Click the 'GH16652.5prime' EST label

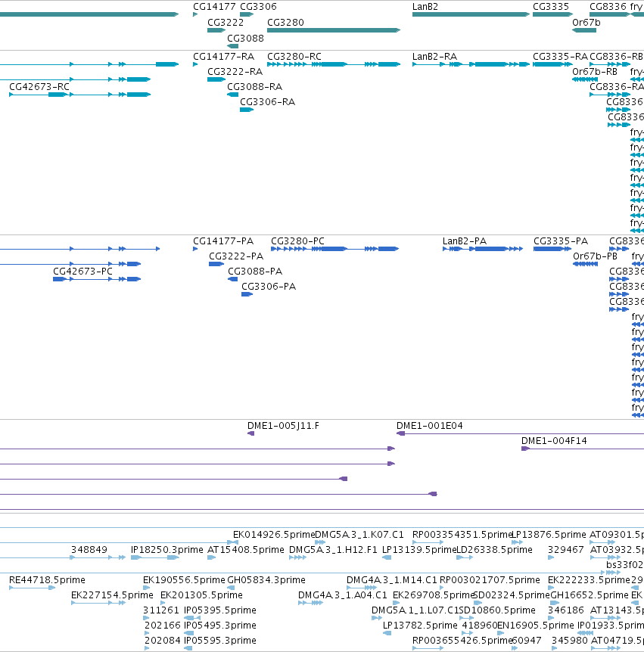click(590, 595)
